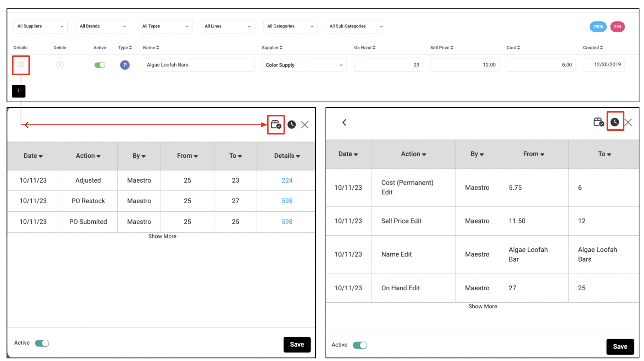The image size is (644, 361).
Task: Click the Created date 12/30/2019
Action: [x=604, y=65]
